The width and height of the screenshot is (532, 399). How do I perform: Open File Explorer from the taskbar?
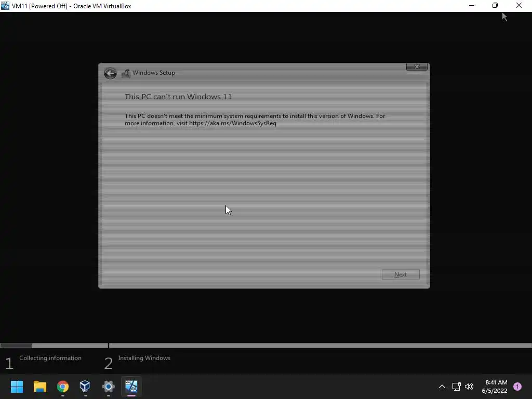[39, 387]
